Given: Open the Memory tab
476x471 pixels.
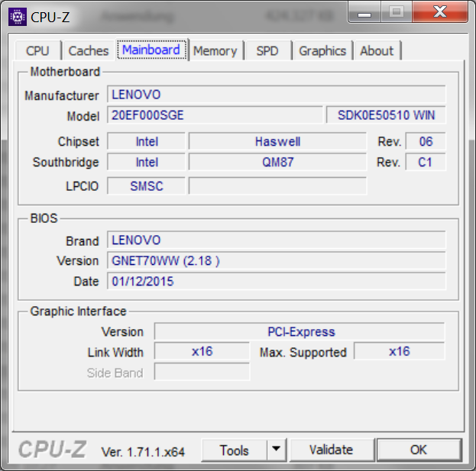Looking at the screenshot, I should tap(215, 50).
